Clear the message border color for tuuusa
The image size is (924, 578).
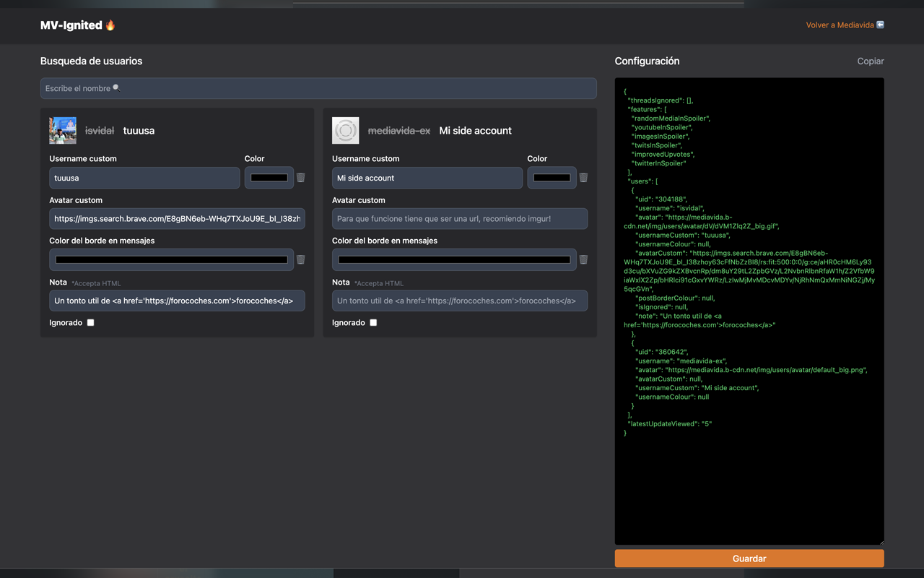click(x=301, y=259)
